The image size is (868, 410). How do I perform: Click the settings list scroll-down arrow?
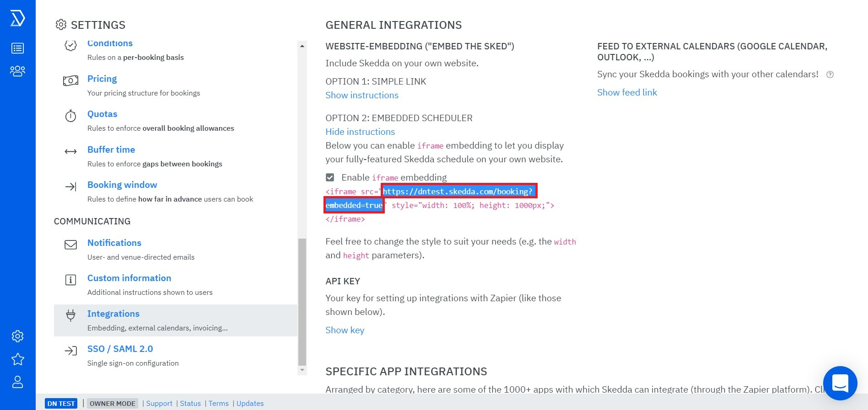[x=302, y=370]
